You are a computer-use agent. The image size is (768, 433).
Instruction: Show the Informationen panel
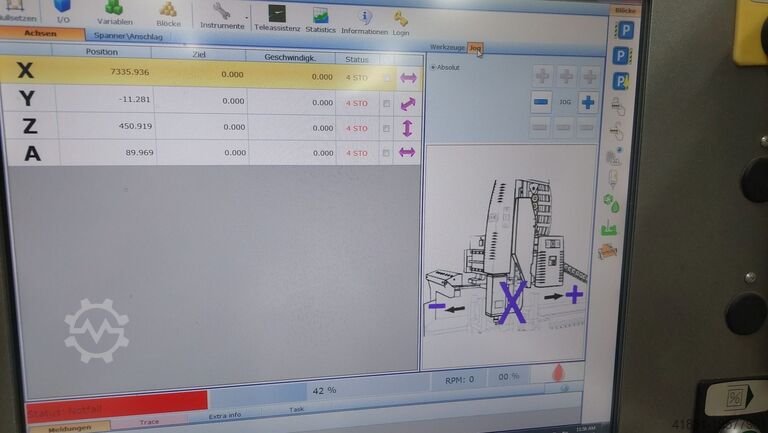click(364, 18)
